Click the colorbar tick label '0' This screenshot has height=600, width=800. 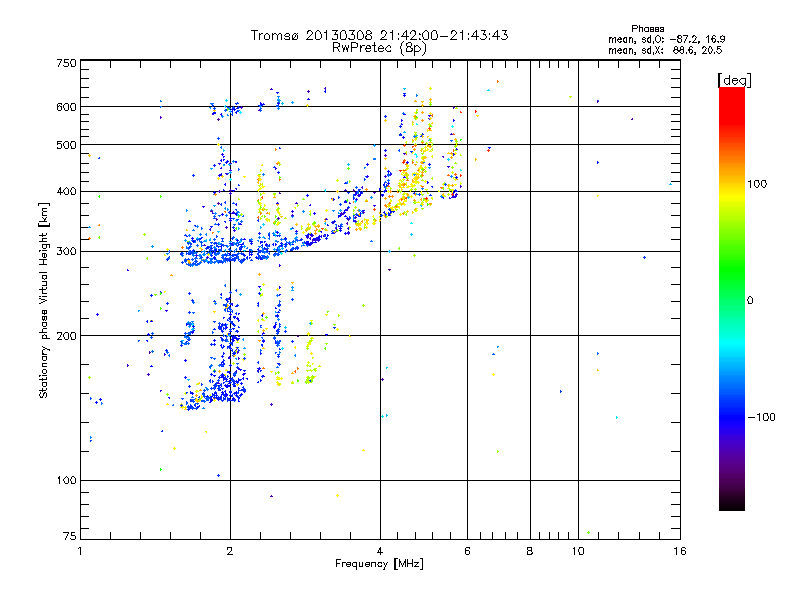point(750,301)
